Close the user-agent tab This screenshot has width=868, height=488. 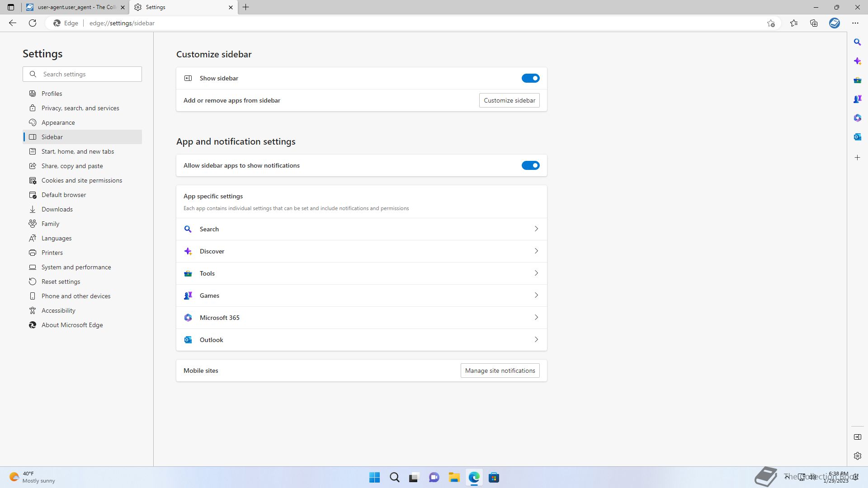coord(123,7)
